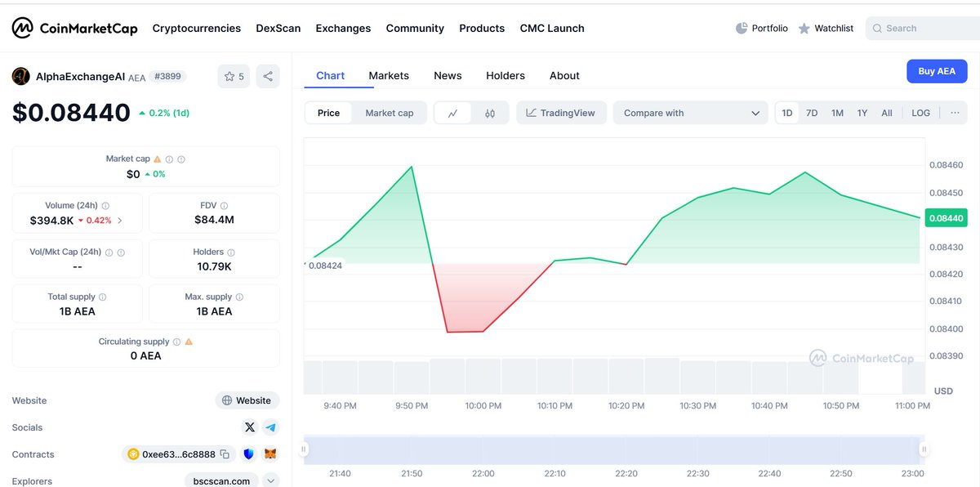Show FDV info tooltip
This screenshot has height=487, width=980.
click(x=225, y=206)
